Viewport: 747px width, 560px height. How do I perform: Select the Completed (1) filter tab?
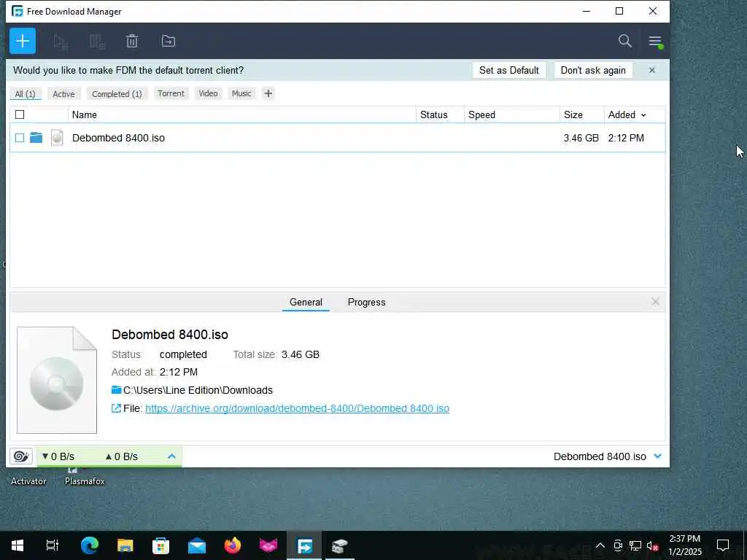117,94
